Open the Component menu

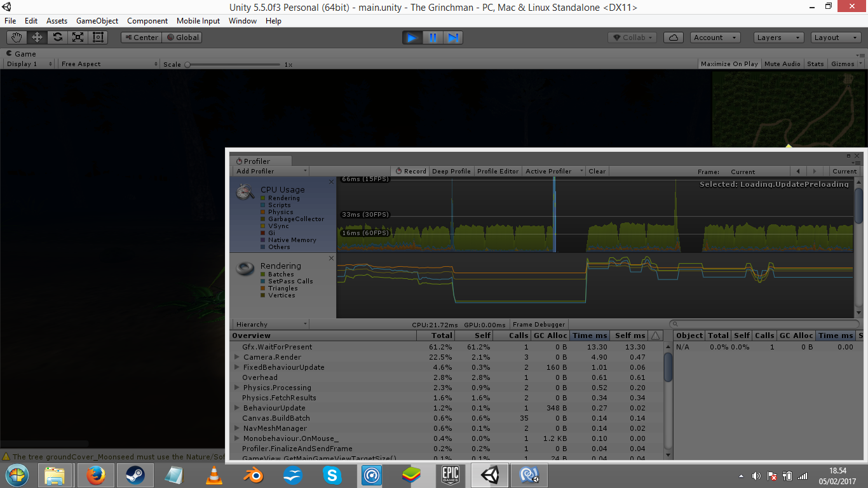tap(147, 21)
